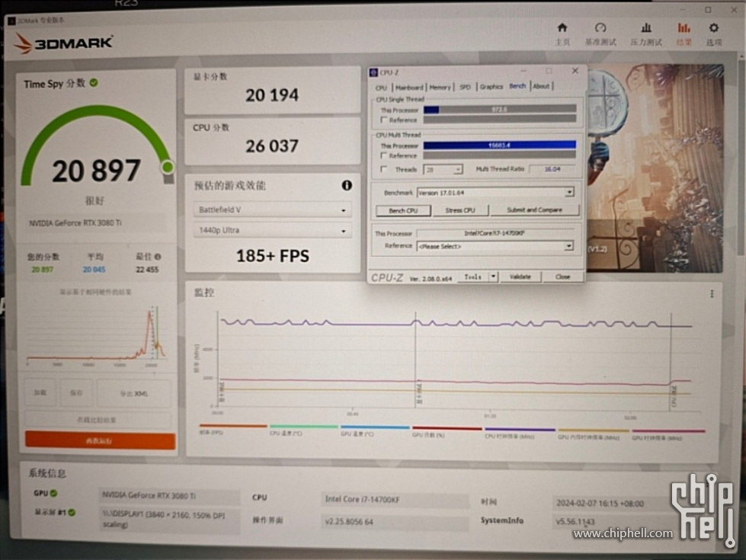Click the Validate button in CPU-Z
The height and width of the screenshot is (560, 746).
click(520, 277)
